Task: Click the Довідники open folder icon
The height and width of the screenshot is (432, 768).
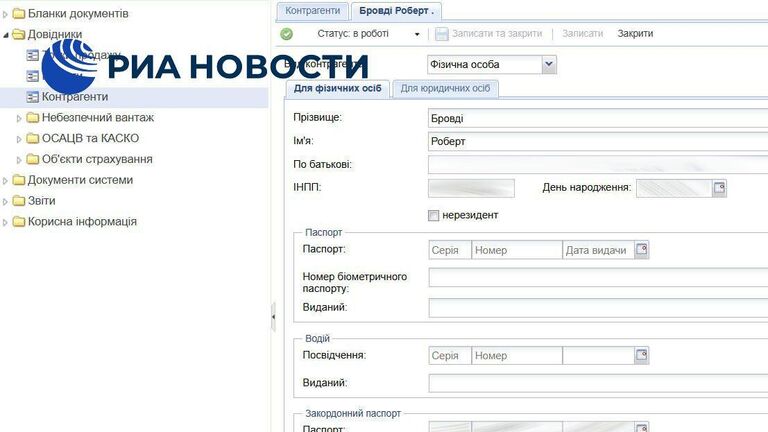Action: [19, 34]
